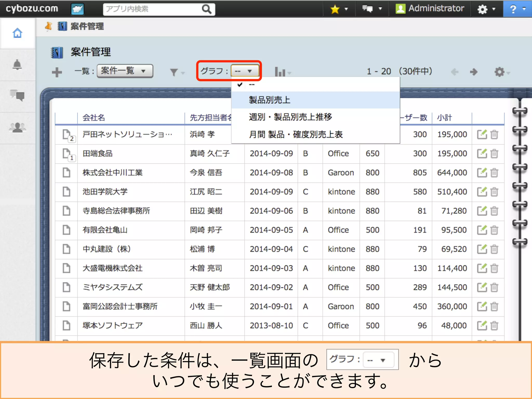Select the '--' graph option
This screenshot has height=399, width=532.
[x=315, y=84]
